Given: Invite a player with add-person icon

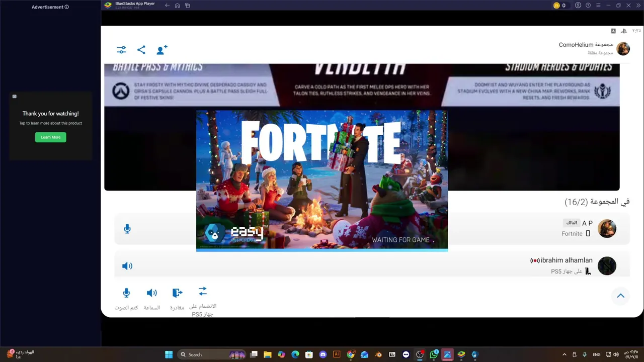Looking at the screenshot, I should click(162, 50).
